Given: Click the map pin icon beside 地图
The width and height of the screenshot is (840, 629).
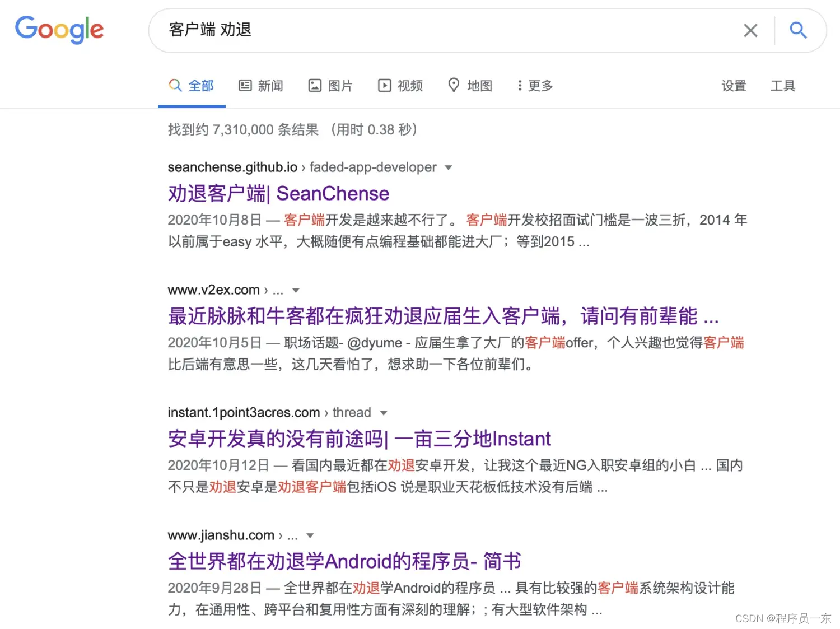Looking at the screenshot, I should (x=454, y=85).
